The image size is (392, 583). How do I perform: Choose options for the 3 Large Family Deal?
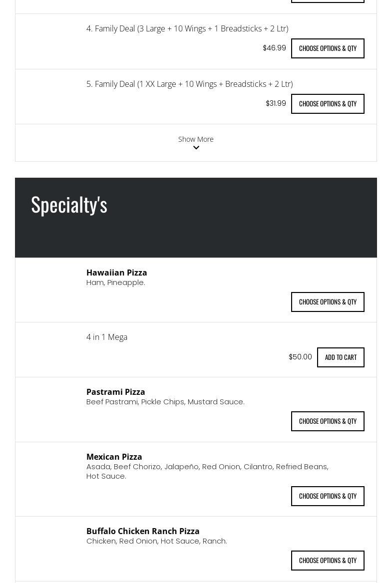(328, 48)
